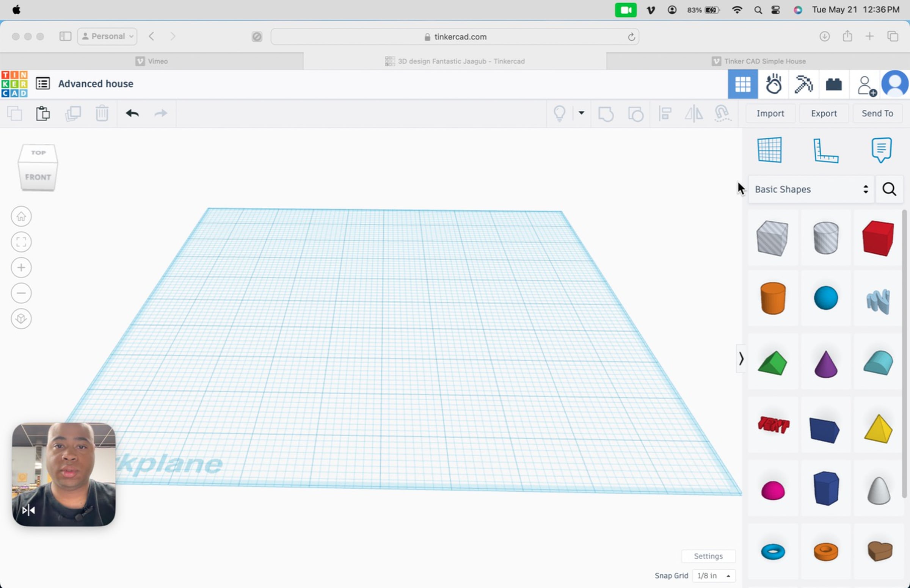Toggle the Safari sidebar button
This screenshot has height=588, width=910.
click(65, 36)
